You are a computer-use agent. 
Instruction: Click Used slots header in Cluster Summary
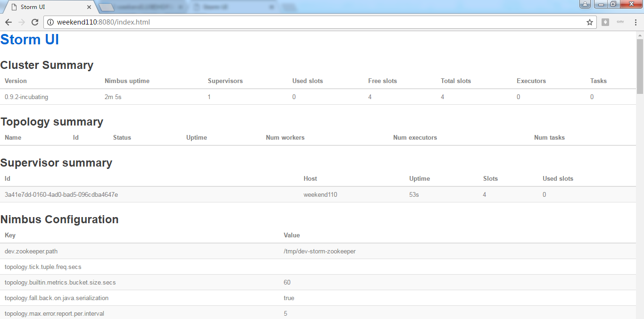coord(307,81)
